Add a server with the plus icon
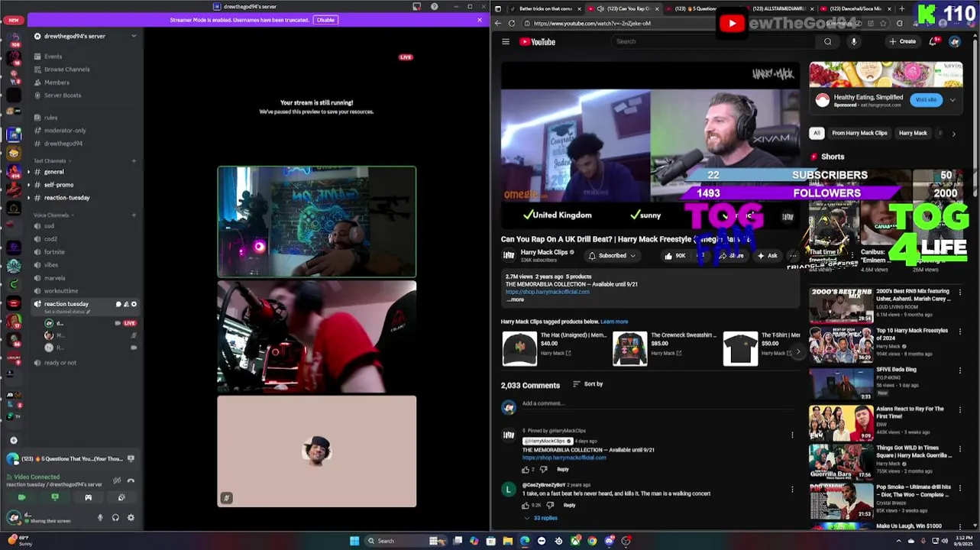Viewport: 980px width, 550px height. (14, 440)
